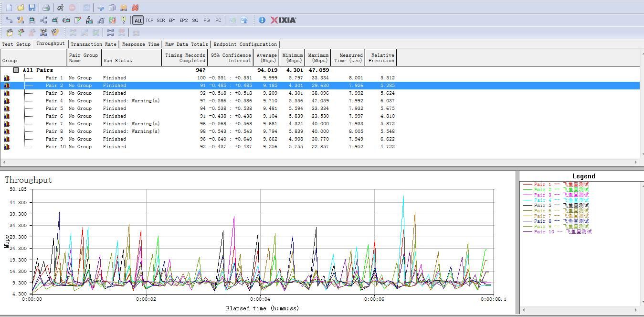Toggle the EP1 view filter
Screen dimensions: 644x317
pos(172,20)
